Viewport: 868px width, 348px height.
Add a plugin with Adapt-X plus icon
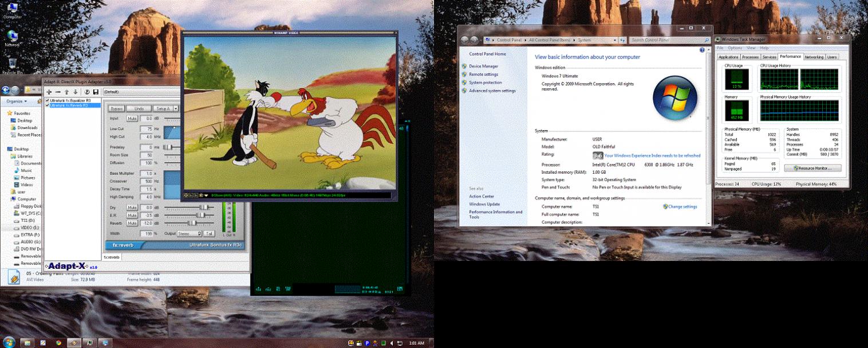point(49,92)
